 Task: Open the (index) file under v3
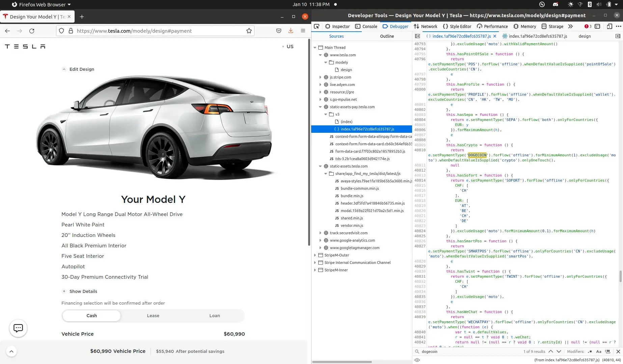click(347, 122)
